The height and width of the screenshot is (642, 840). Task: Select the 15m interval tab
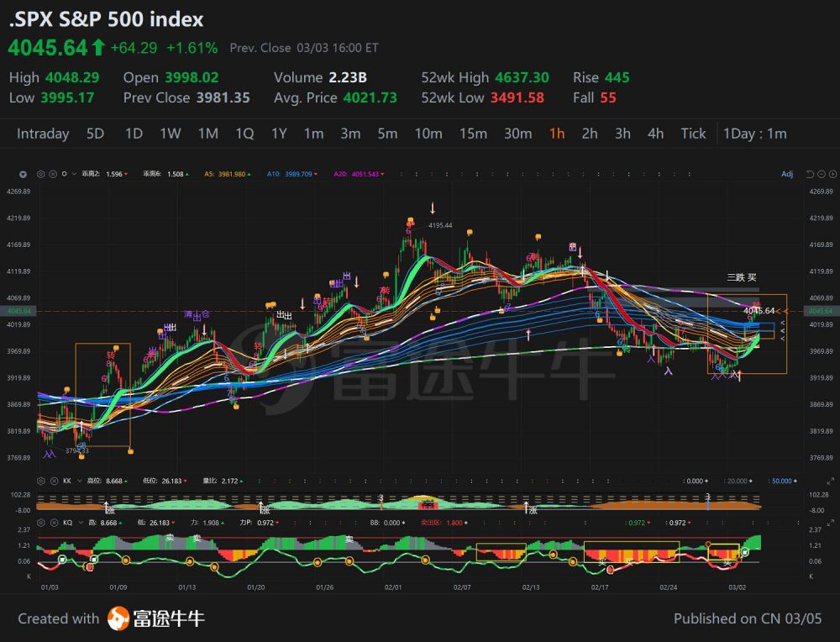pyautogui.click(x=473, y=134)
